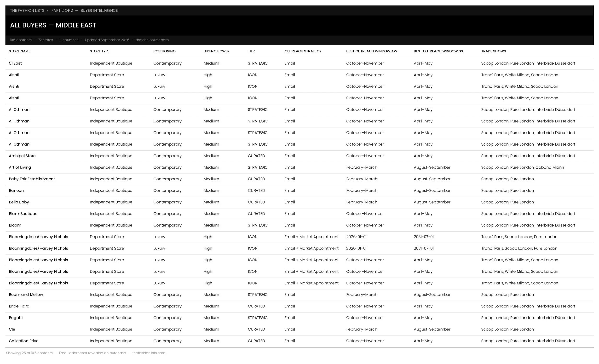Select the Email cell in the Bloom row
The height and width of the screenshot is (364, 599).
point(289,225)
